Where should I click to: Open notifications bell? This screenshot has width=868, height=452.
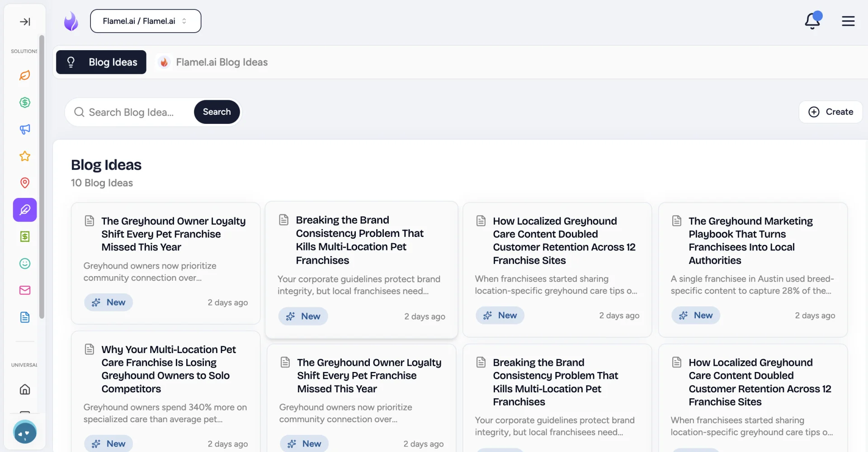coord(812,21)
